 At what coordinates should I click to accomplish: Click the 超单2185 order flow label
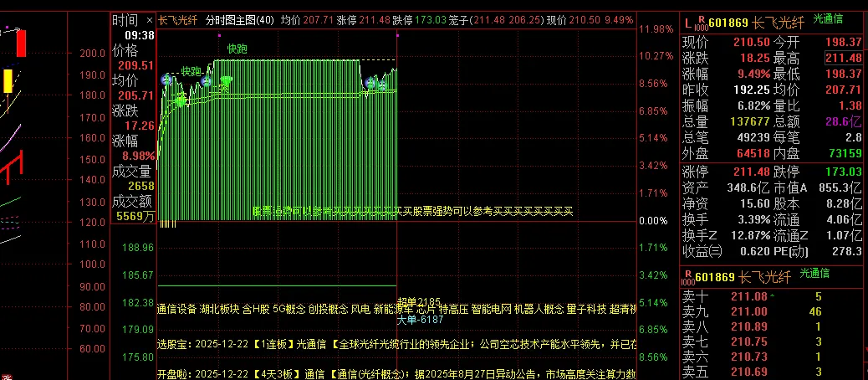pos(419,302)
